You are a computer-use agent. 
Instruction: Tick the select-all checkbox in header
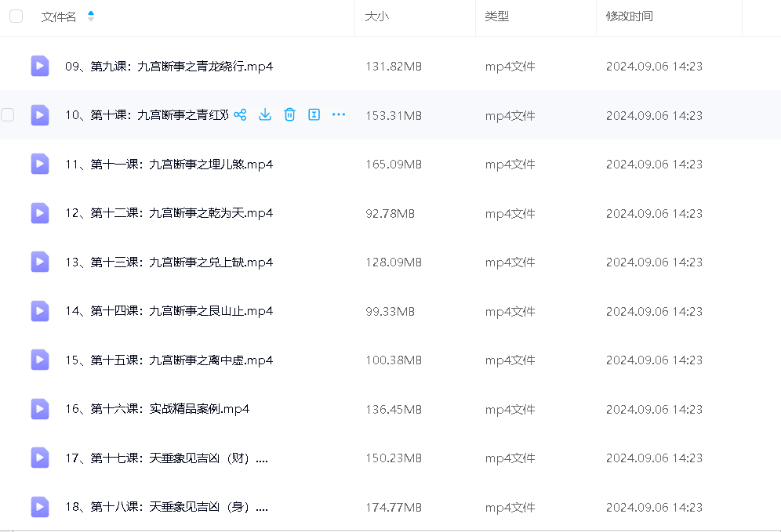coord(16,16)
